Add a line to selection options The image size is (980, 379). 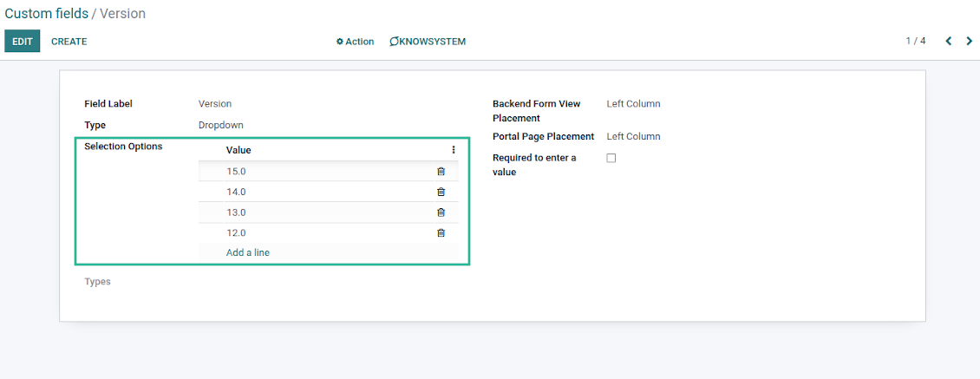(x=248, y=252)
